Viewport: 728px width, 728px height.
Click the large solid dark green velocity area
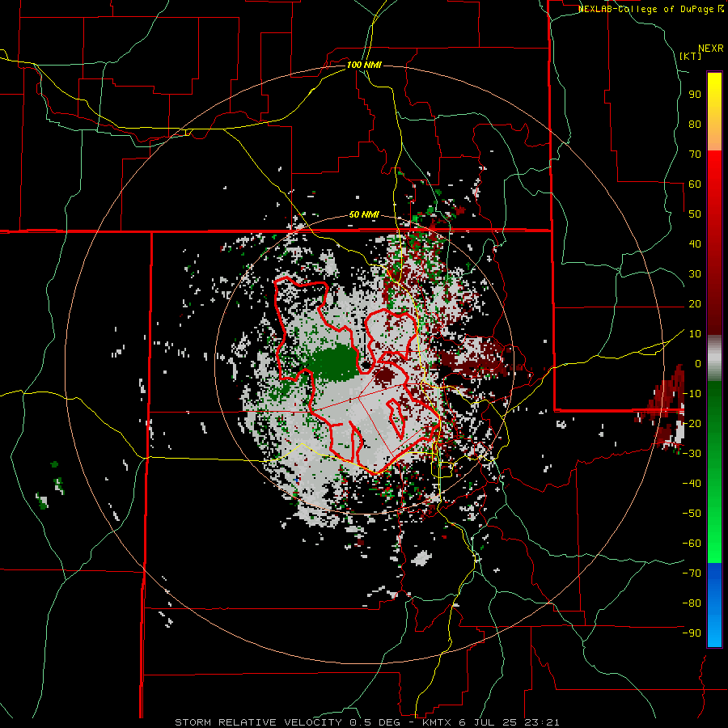pos(335,362)
